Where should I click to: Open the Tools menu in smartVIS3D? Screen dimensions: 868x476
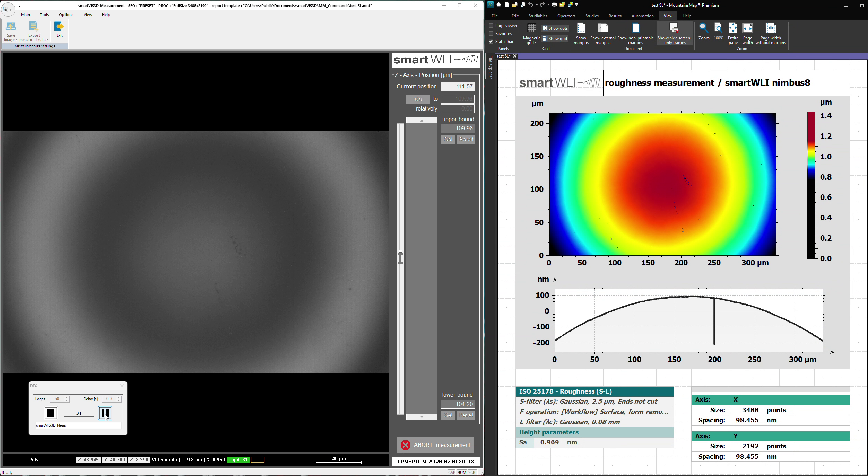[x=44, y=15]
